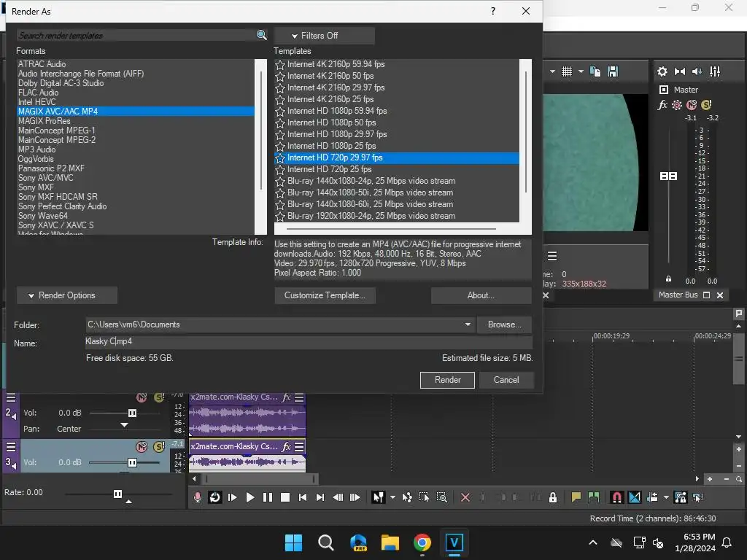Click preview Overlays grid icon
This screenshot has width=747, height=560.
566,71
